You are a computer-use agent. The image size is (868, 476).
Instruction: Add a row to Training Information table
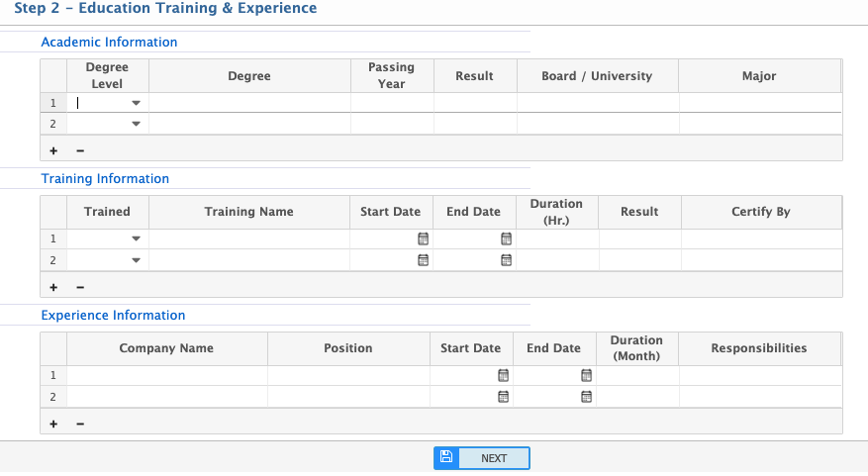[53, 287]
